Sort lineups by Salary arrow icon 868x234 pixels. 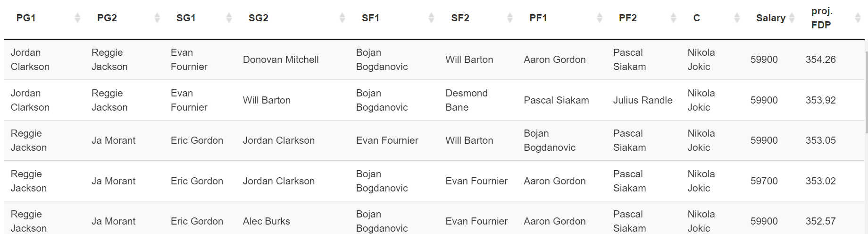pyautogui.click(x=792, y=18)
